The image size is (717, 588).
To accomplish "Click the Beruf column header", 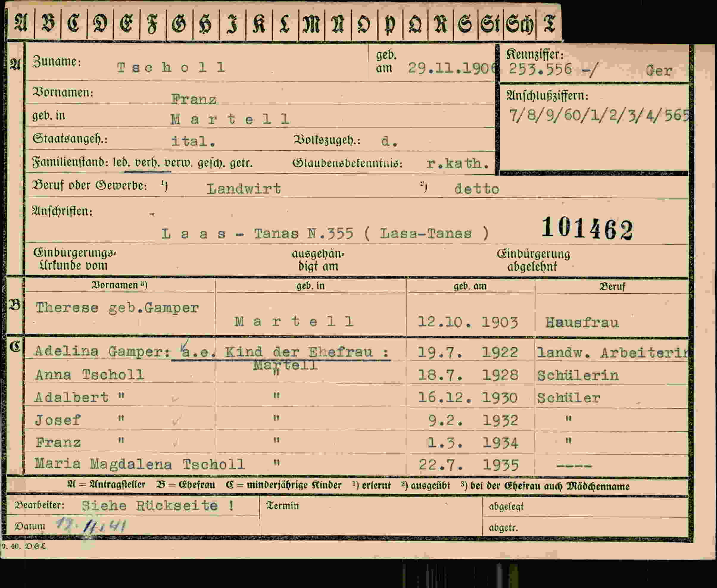I will [612, 287].
